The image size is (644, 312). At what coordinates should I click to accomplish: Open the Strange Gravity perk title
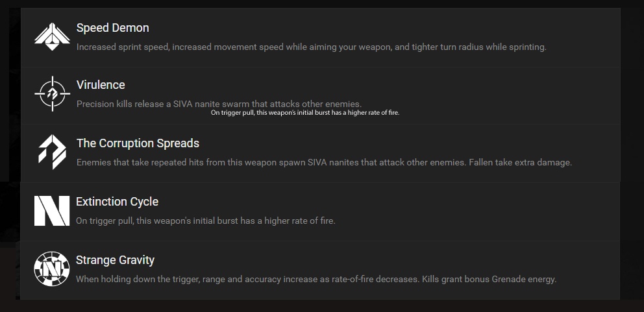(115, 260)
